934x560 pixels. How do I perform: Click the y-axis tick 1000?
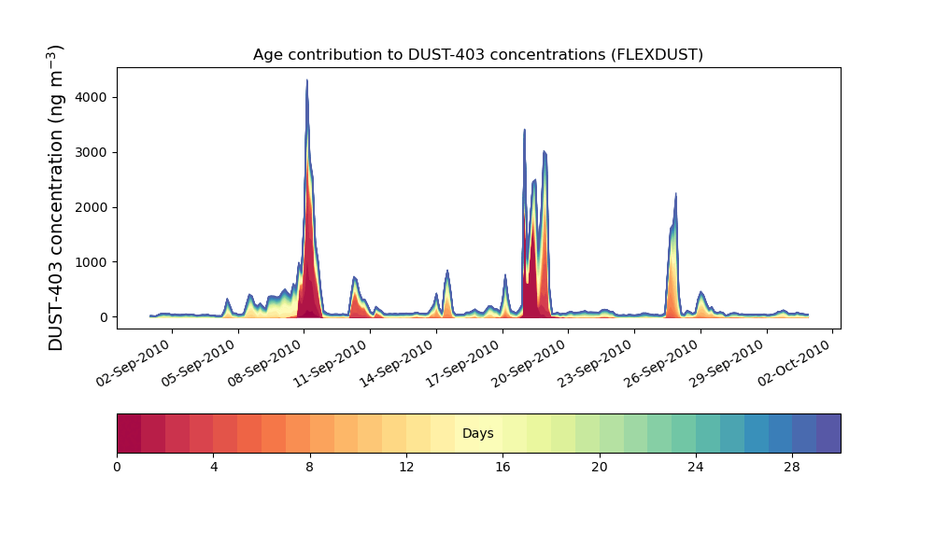click(92, 262)
